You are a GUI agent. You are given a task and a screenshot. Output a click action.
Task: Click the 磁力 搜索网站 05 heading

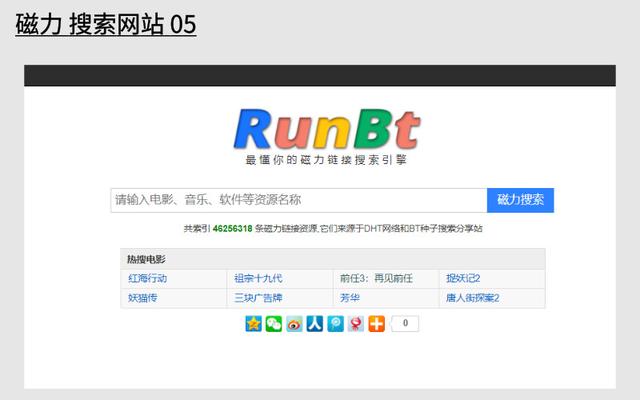coord(106,24)
